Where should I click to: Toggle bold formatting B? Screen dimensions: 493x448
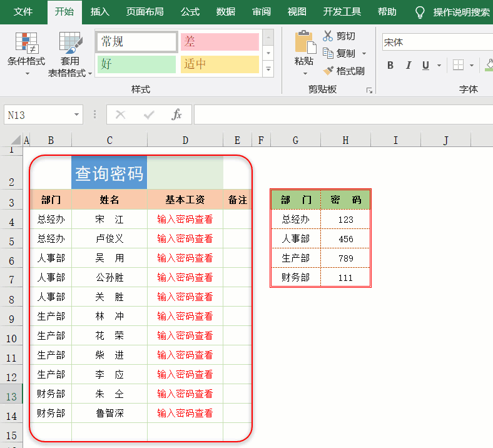click(x=390, y=66)
